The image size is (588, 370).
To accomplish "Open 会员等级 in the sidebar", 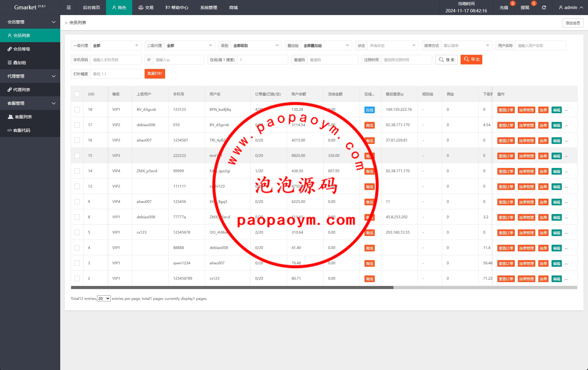I will coord(30,49).
